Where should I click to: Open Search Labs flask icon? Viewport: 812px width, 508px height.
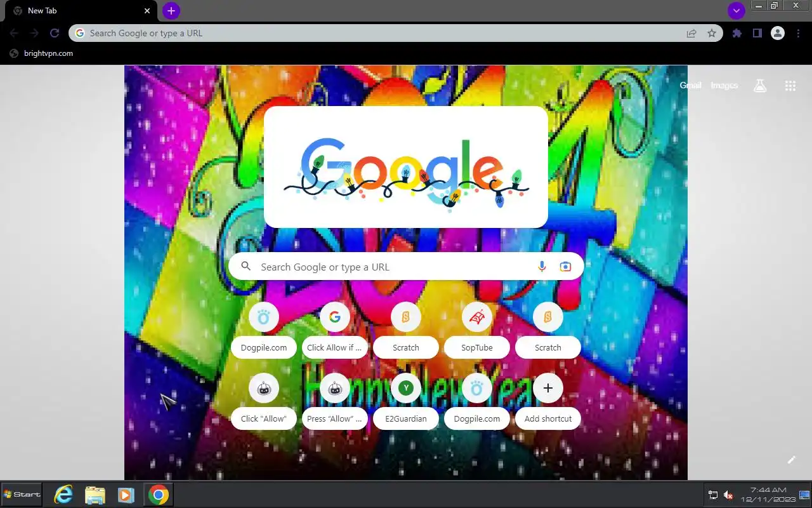(760, 86)
